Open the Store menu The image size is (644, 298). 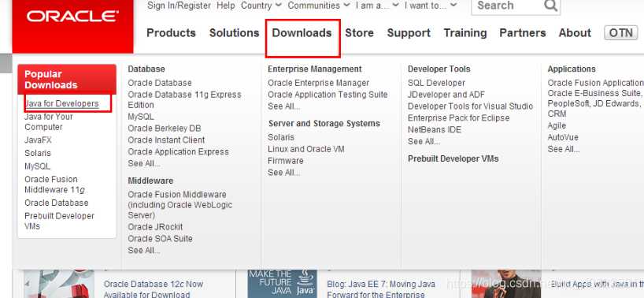pyautogui.click(x=359, y=33)
